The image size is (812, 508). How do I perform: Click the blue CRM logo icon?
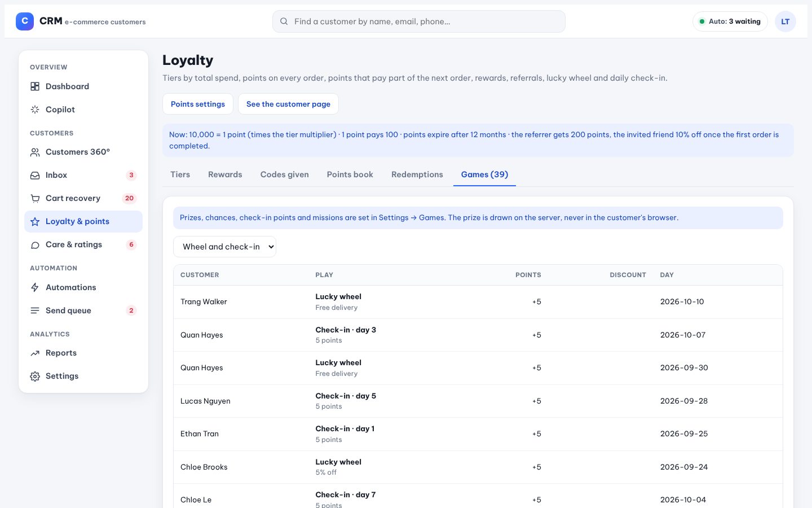pos(25,21)
